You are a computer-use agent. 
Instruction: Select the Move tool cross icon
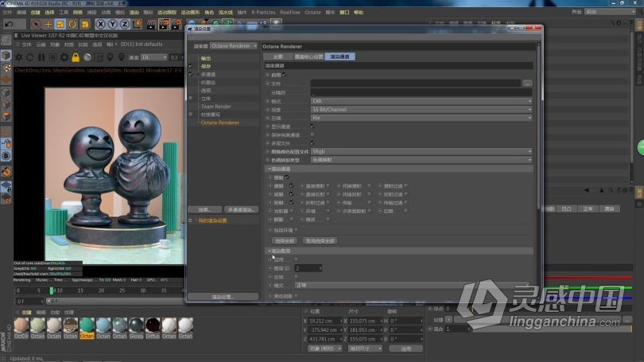click(x=48, y=24)
